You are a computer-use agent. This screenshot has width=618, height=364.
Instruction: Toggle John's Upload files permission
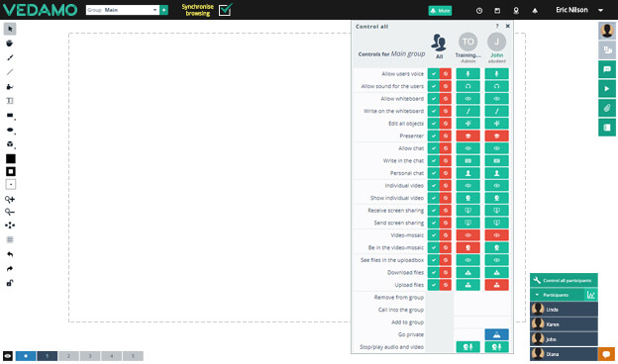(496, 285)
